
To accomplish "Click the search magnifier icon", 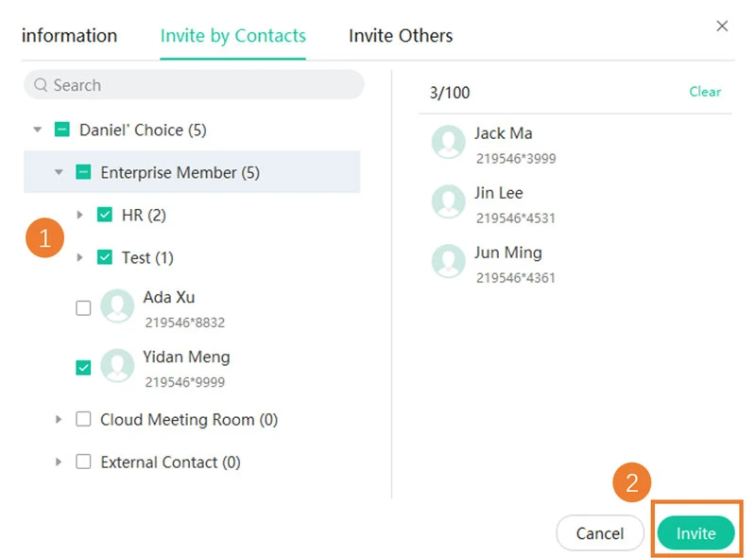I will pyautogui.click(x=41, y=85).
